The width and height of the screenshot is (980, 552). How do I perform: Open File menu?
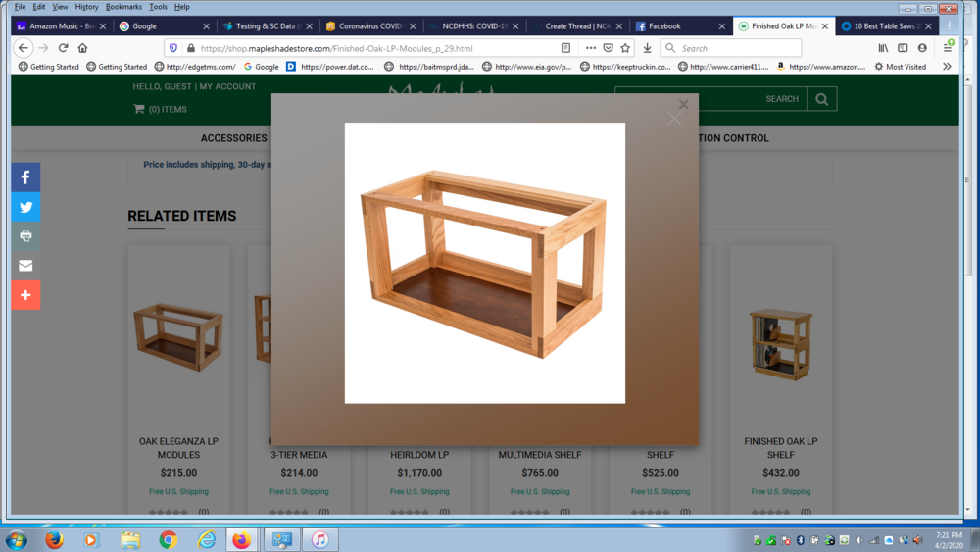pyautogui.click(x=20, y=7)
